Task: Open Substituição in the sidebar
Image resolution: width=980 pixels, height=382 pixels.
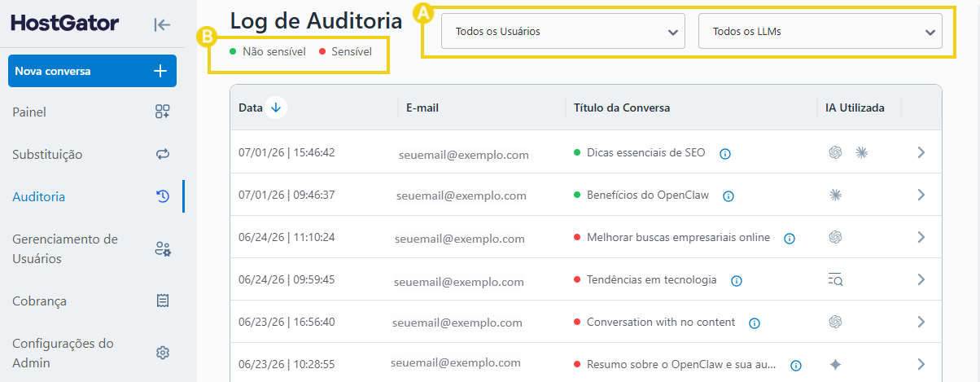Action: (47, 154)
